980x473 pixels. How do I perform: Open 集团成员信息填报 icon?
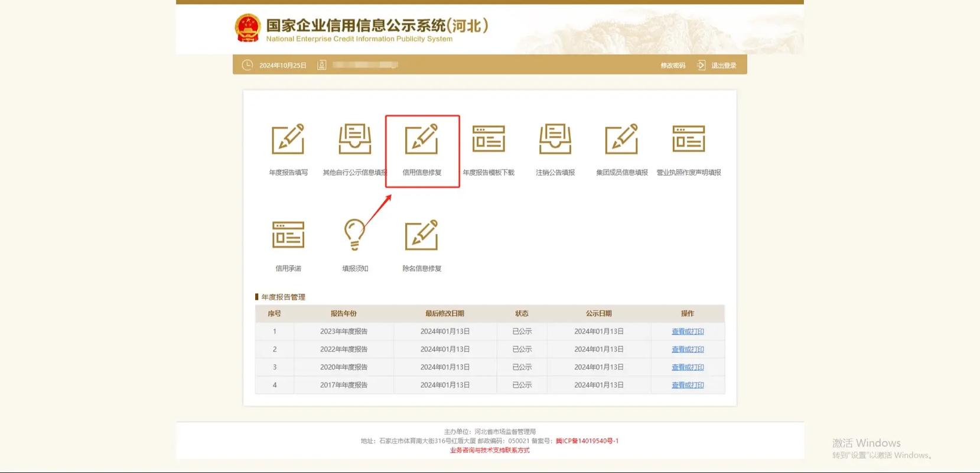pos(622,139)
